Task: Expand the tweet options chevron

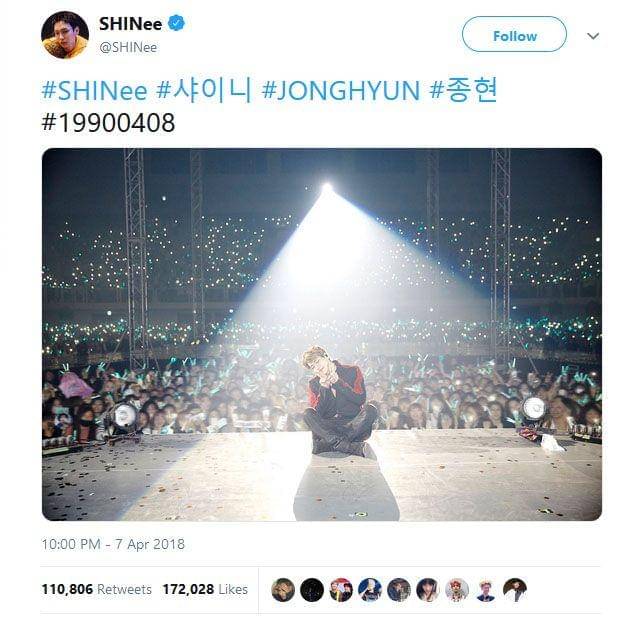Action: tap(593, 36)
